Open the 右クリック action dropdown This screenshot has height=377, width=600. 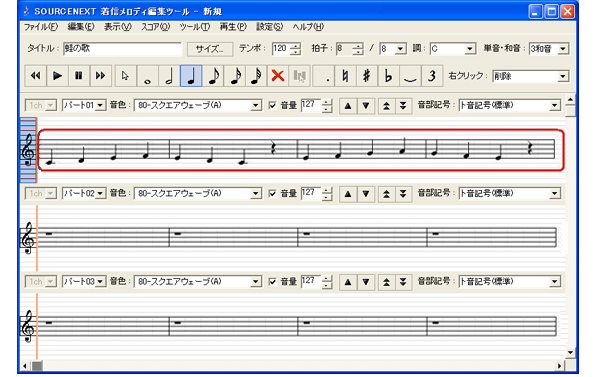(x=530, y=76)
